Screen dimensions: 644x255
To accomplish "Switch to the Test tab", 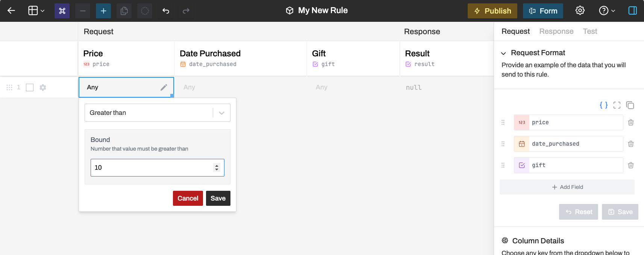I will 590,31.
